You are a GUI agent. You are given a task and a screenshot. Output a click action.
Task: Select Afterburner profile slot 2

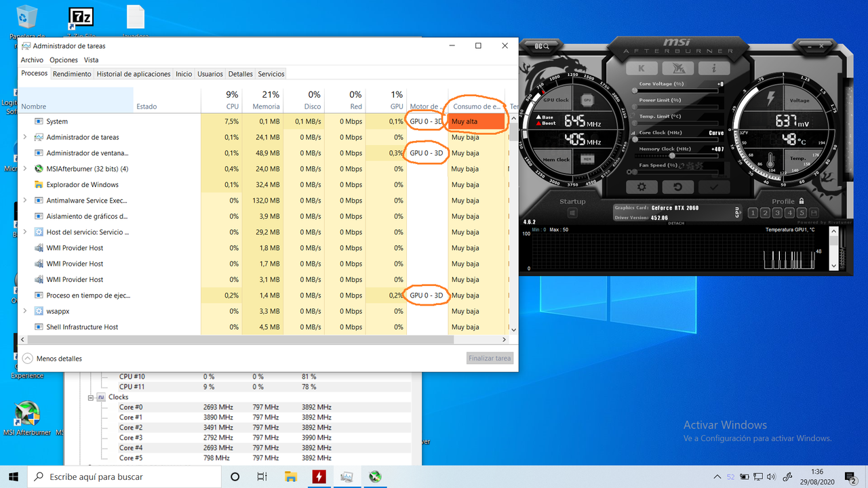point(765,213)
